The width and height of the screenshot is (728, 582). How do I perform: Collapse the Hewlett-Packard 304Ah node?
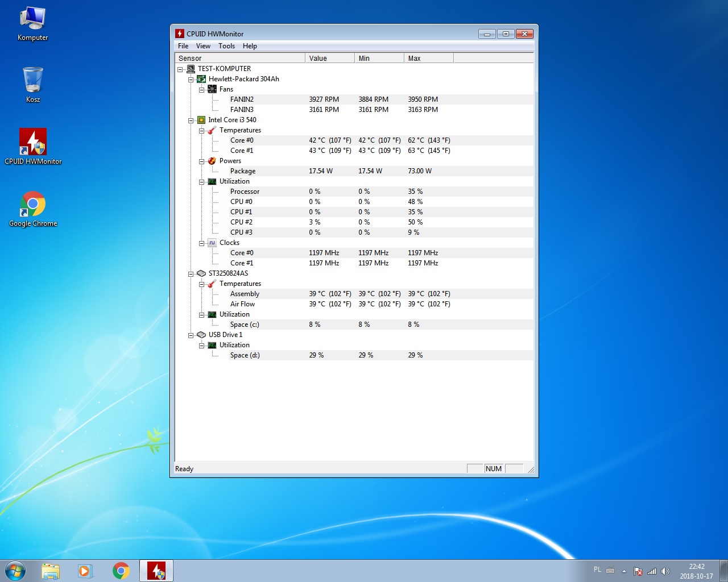[191, 80]
